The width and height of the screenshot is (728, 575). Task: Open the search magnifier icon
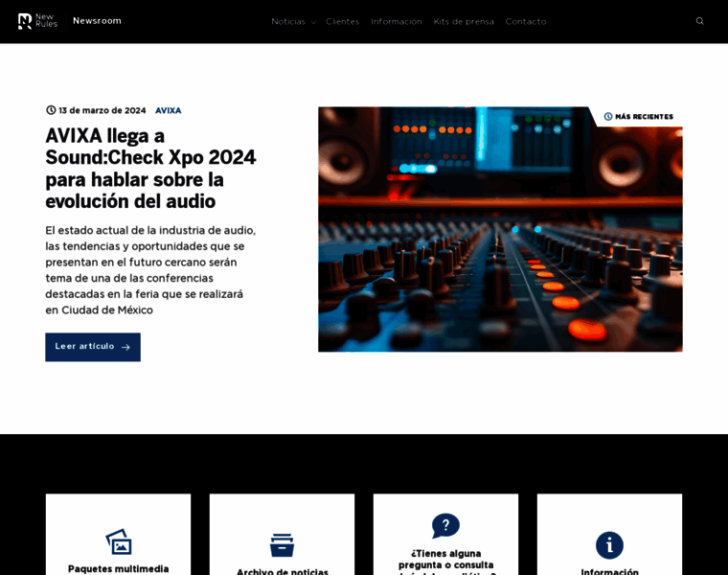(699, 21)
